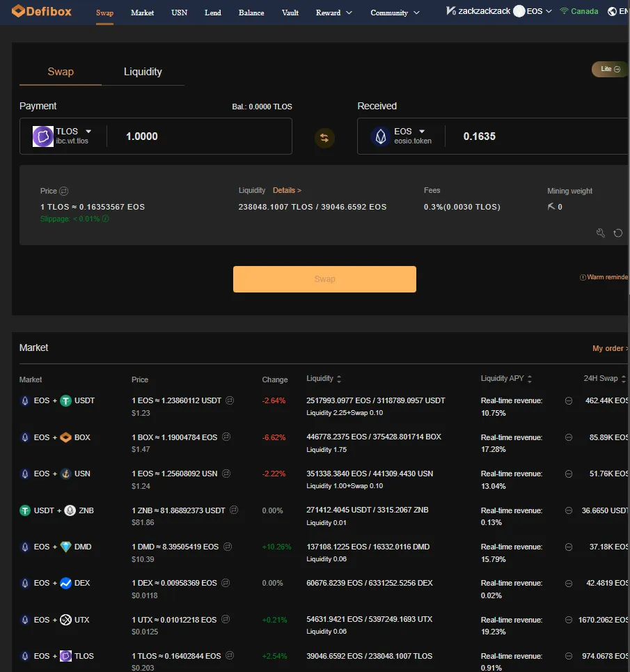Open the Market nav item
Screen dimensions: 630x672
click(x=142, y=13)
